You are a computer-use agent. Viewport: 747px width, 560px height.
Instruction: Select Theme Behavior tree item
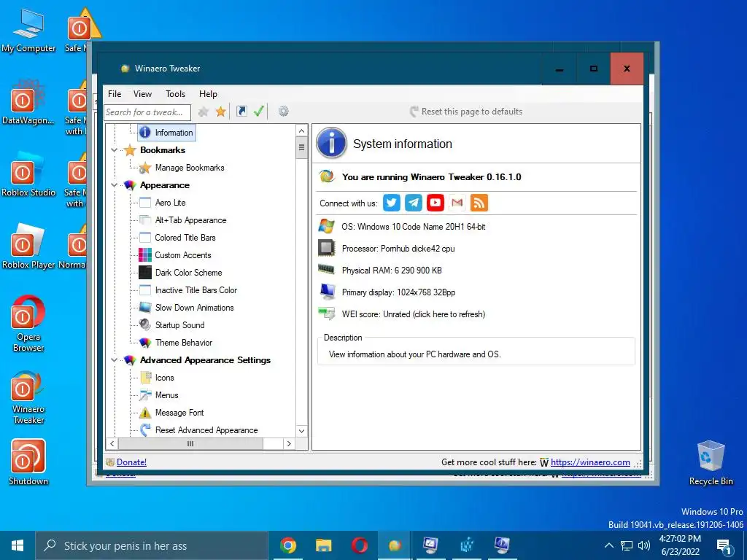(183, 343)
